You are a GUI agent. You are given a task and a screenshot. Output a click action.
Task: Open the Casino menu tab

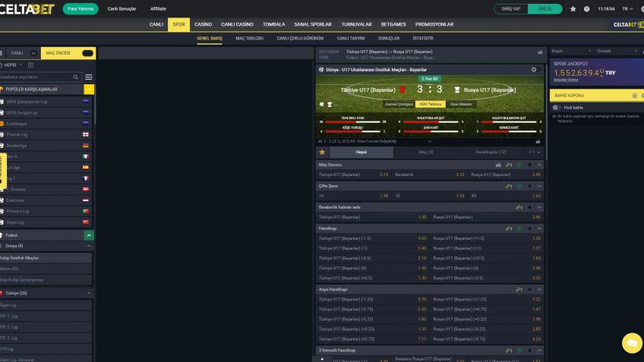coord(203,24)
